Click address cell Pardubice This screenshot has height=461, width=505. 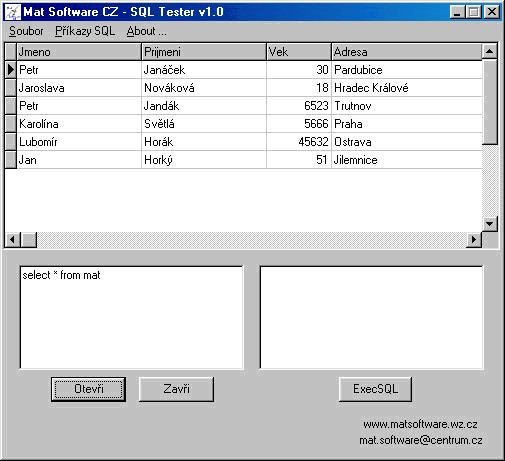point(407,70)
